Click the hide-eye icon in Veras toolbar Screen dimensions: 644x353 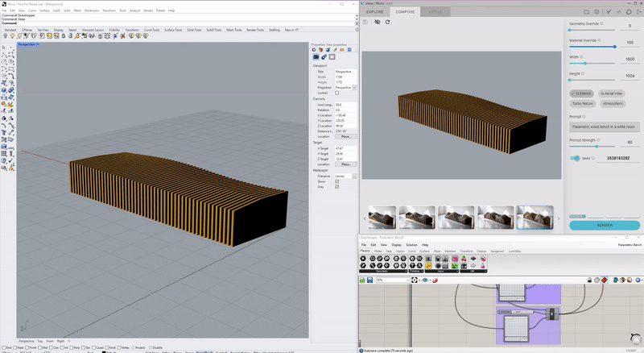[376, 22]
